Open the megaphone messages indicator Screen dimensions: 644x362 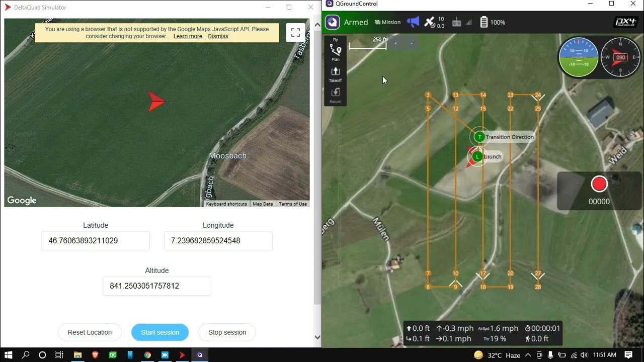pyautogui.click(x=413, y=22)
